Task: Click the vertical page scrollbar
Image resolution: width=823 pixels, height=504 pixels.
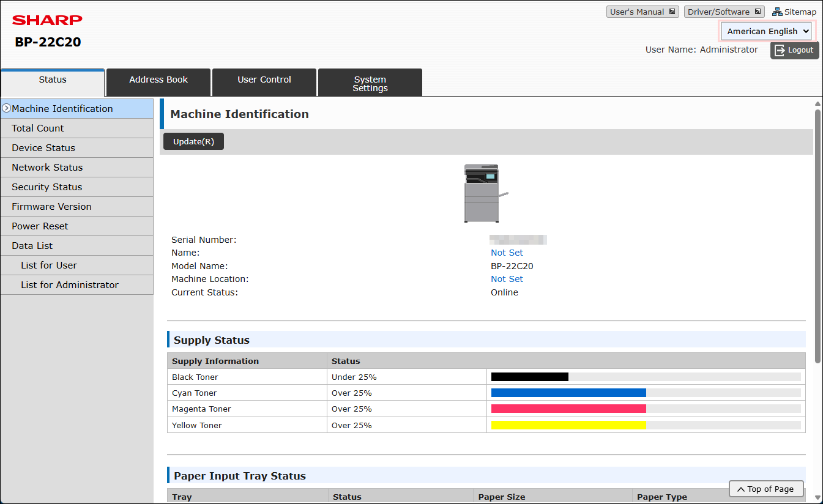Action: [817, 235]
